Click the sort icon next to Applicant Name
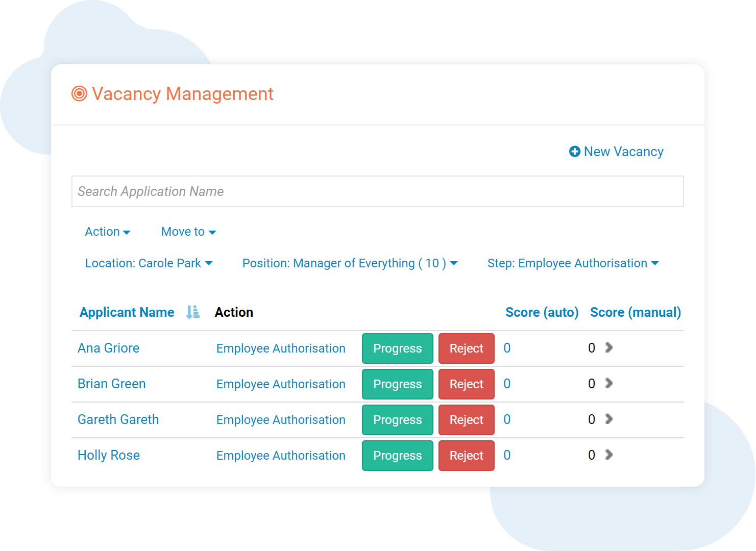756x551 pixels. [x=192, y=312]
